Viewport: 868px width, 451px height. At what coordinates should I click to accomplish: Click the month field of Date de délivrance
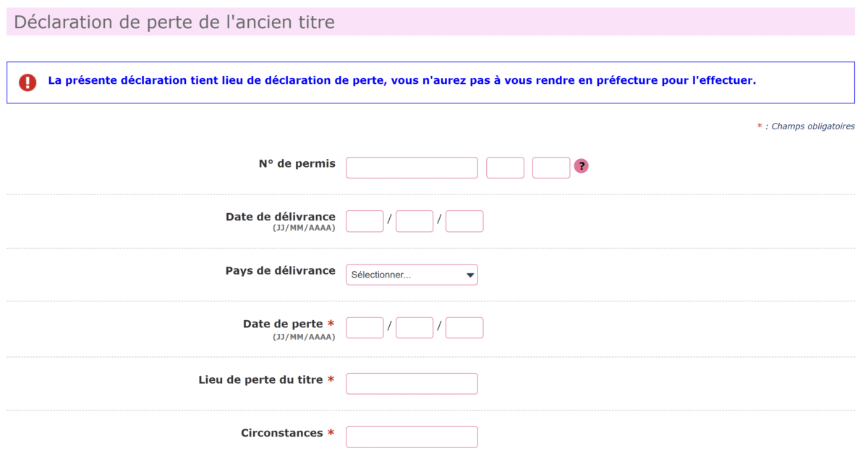tap(414, 221)
